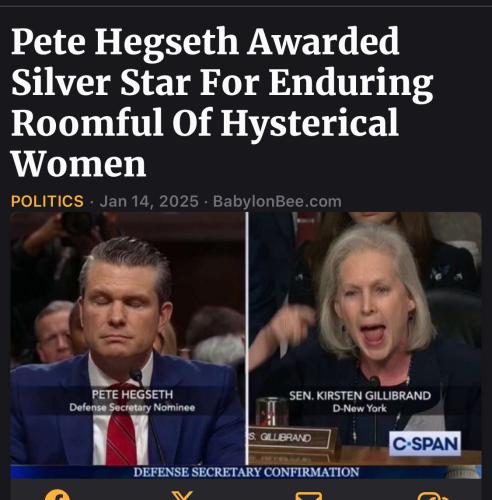Image resolution: width=492 pixels, height=500 pixels.
Task: Click the white divider between photos
Action: 247,338
